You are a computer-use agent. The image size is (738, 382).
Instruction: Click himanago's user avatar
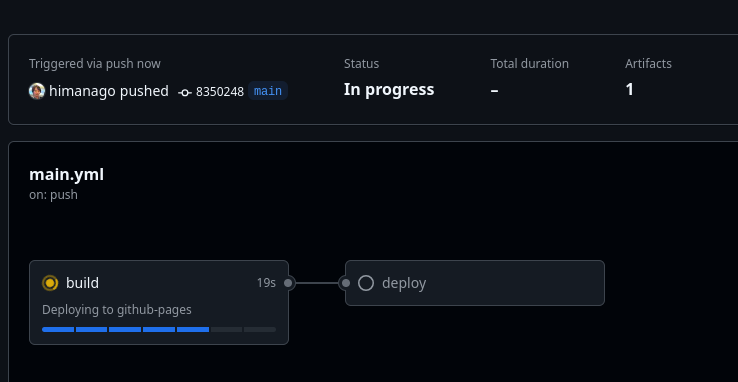click(37, 91)
